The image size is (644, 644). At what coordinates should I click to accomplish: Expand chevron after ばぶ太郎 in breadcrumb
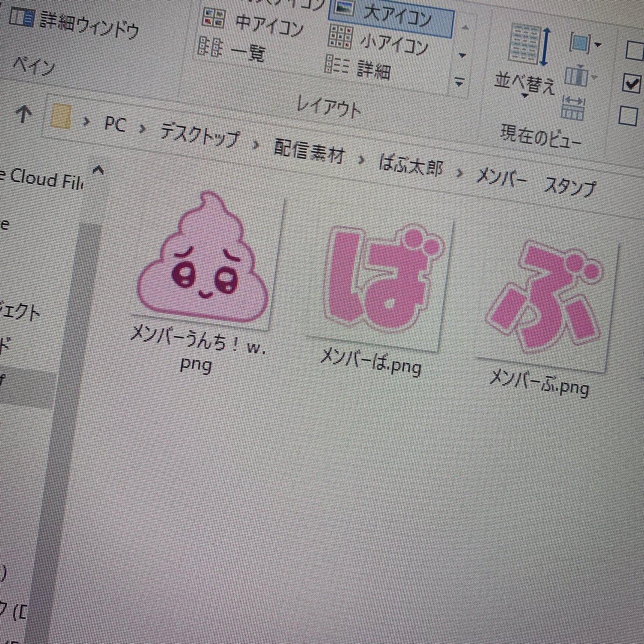[460, 173]
